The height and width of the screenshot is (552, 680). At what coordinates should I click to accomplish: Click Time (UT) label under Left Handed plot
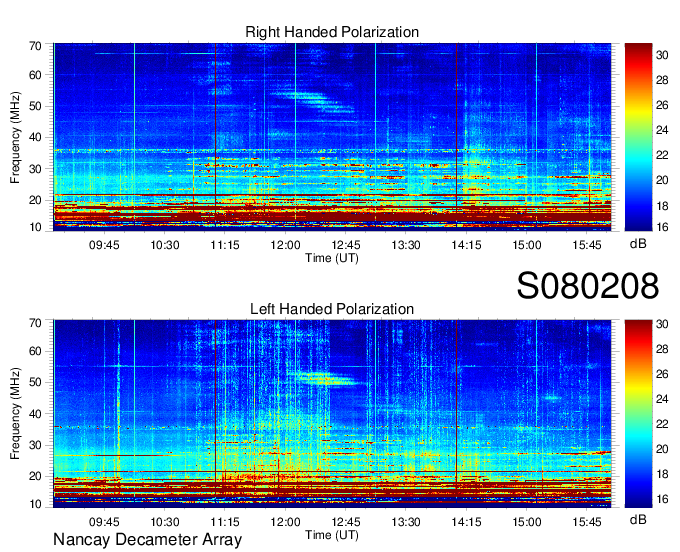(x=332, y=535)
